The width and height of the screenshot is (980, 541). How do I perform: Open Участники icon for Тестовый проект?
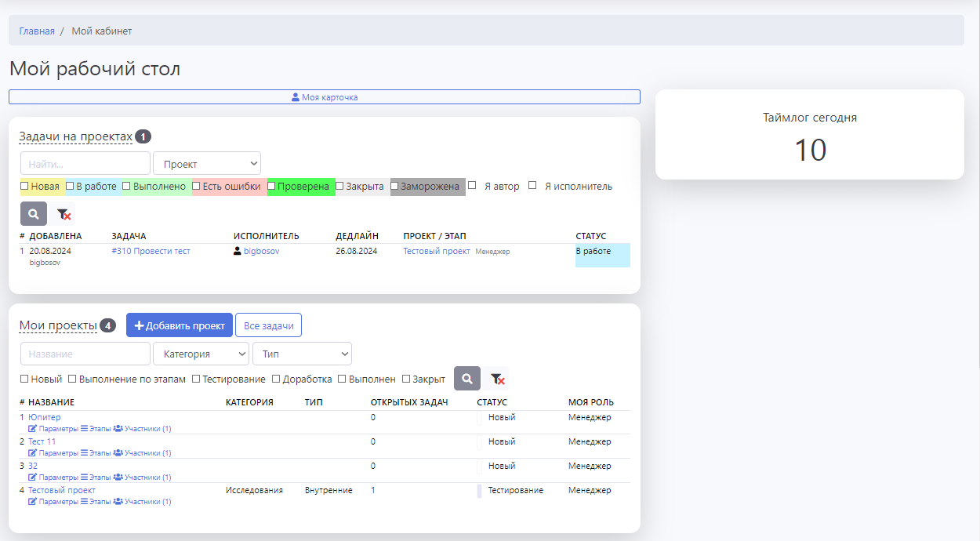pyautogui.click(x=118, y=502)
